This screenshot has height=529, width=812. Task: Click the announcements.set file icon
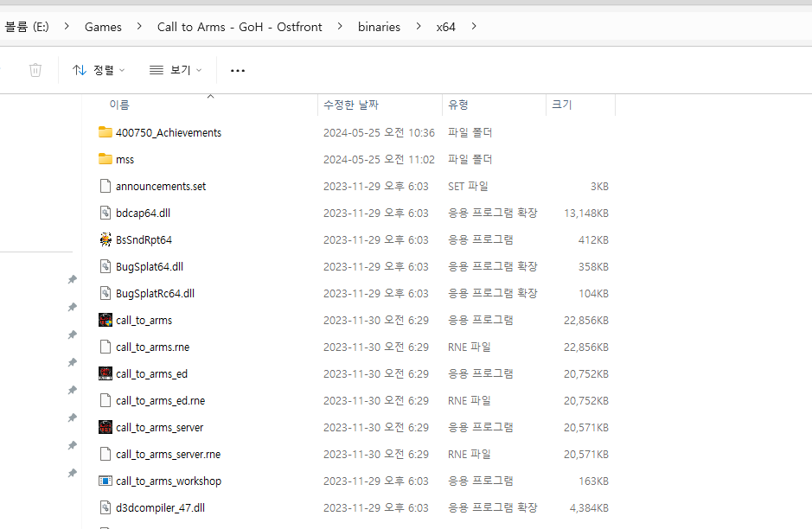(105, 186)
